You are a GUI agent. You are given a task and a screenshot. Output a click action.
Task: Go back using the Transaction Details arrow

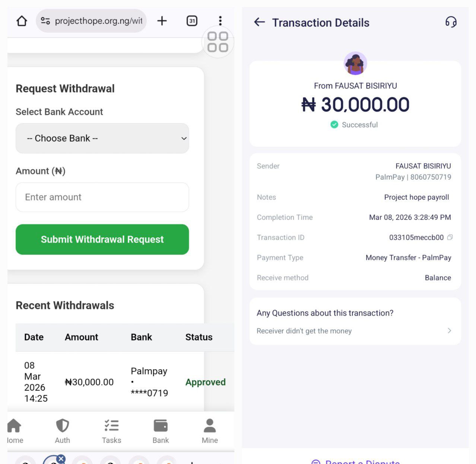[x=260, y=22]
